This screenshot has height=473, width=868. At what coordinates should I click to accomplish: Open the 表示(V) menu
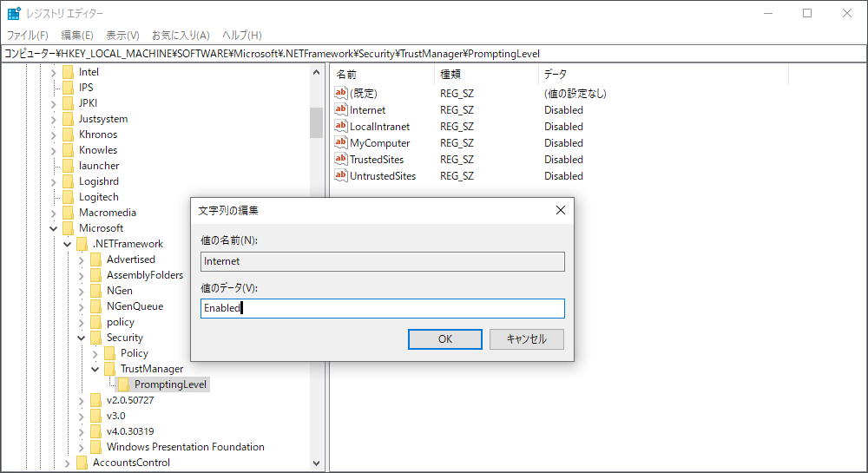click(122, 36)
